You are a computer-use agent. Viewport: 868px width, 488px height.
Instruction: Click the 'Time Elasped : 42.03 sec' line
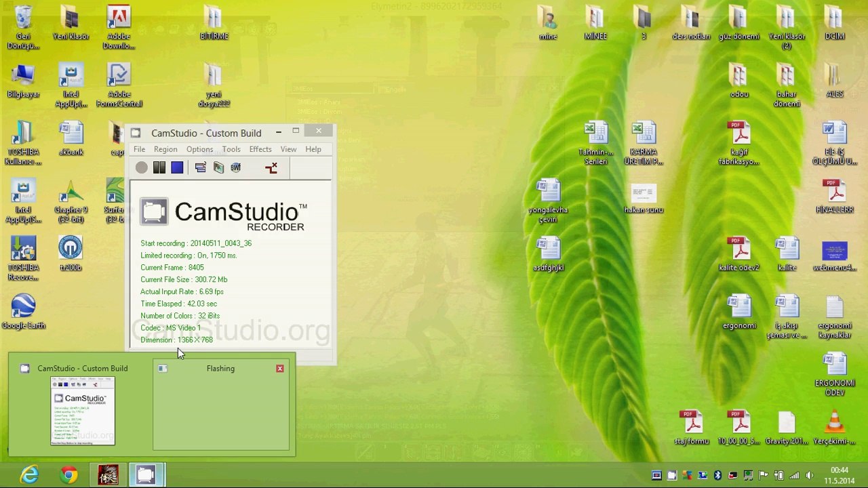click(x=178, y=304)
